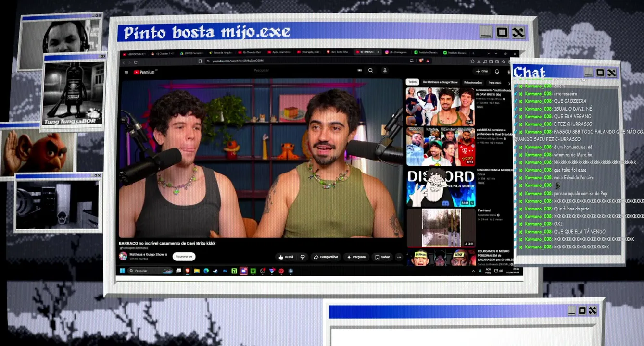This screenshot has height=346, width=644.
Task: Select the "Relacionados" filter chip
Action: [473, 82]
